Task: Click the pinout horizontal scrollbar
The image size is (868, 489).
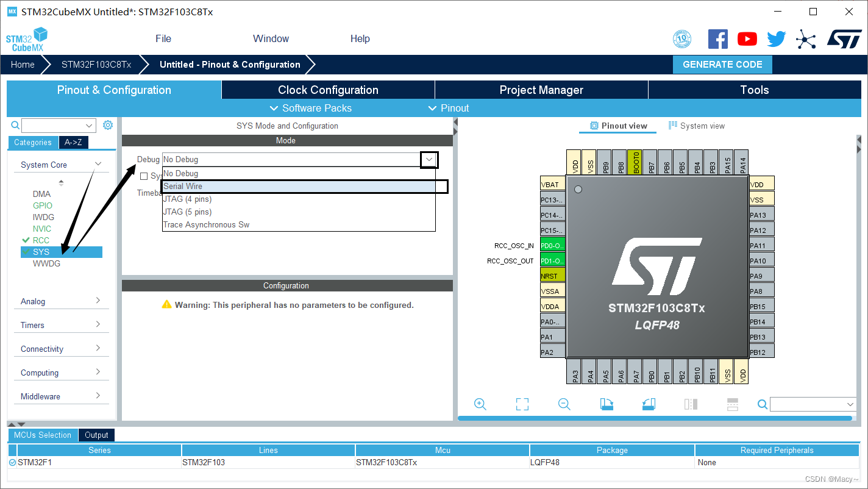Action: pyautogui.click(x=655, y=418)
